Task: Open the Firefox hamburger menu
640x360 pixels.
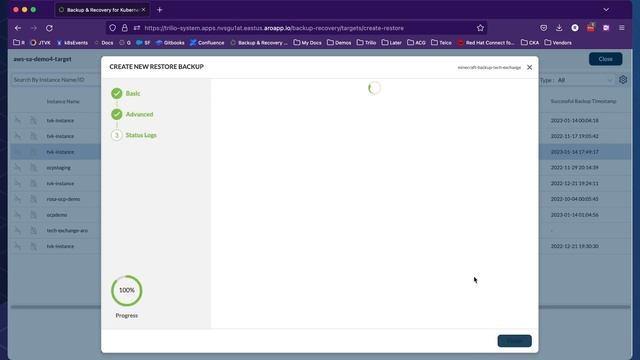Action: (622, 28)
